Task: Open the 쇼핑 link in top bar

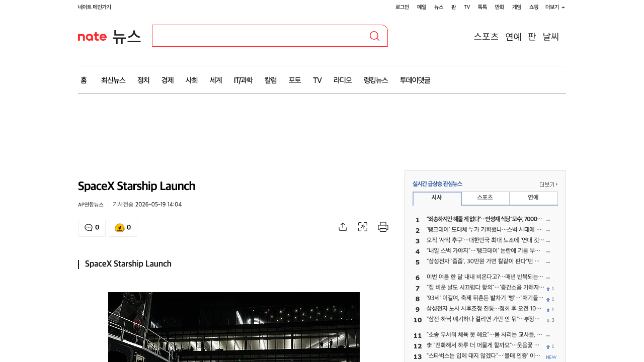Action: 534,7
